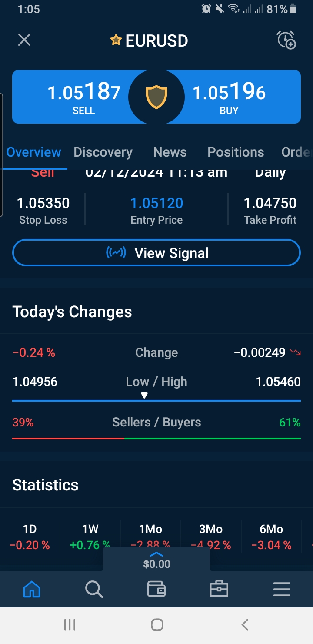Open the Positions tab
This screenshot has height=644, width=313.
pyautogui.click(x=236, y=152)
